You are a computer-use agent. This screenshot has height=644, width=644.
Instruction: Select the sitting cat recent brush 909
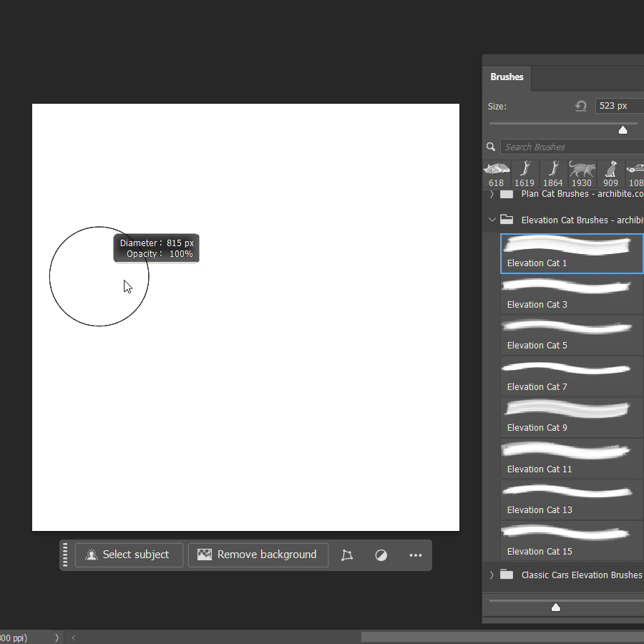click(610, 174)
